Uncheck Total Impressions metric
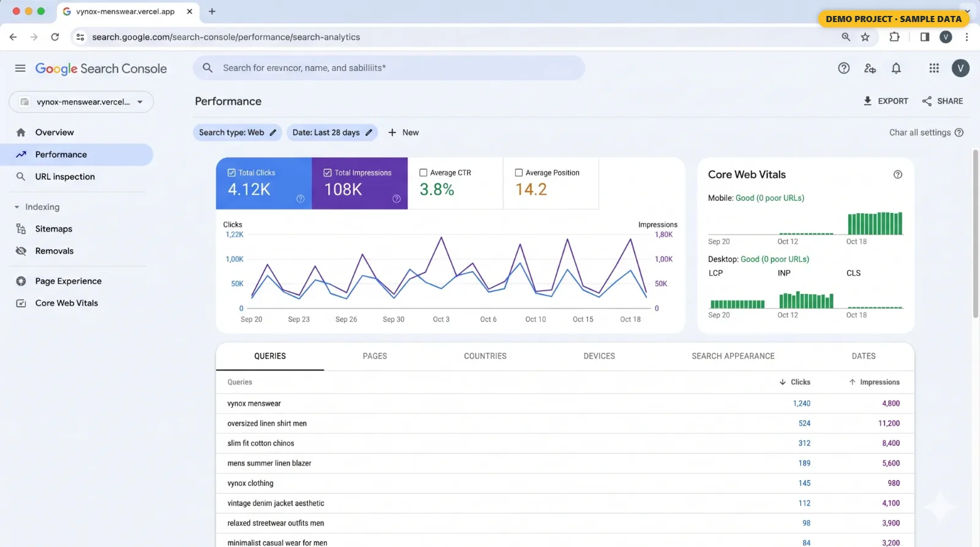The height and width of the screenshot is (547, 980). pyautogui.click(x=328, y=173)
